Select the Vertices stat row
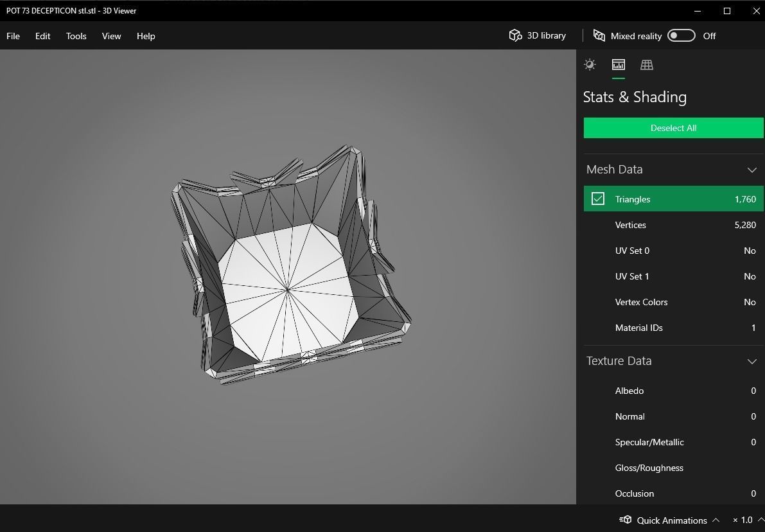The height and width of the screenshot is (532, 765). click(673, 225)
